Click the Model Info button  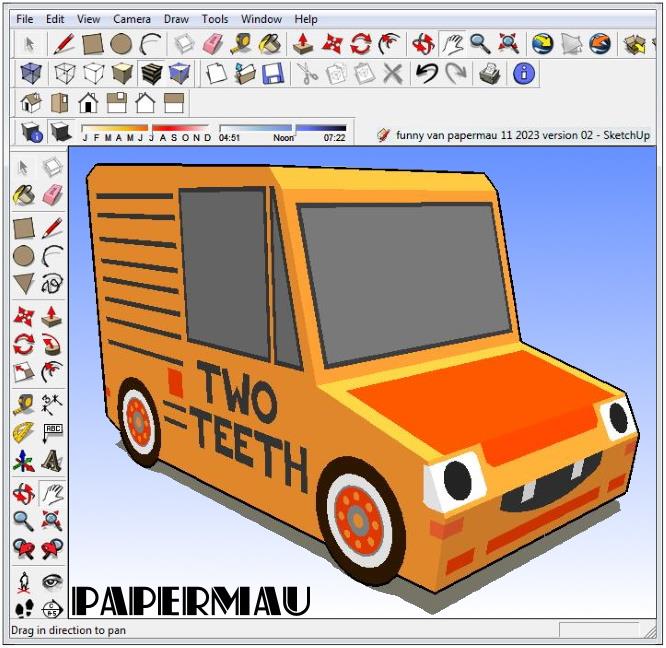[524, 73]
